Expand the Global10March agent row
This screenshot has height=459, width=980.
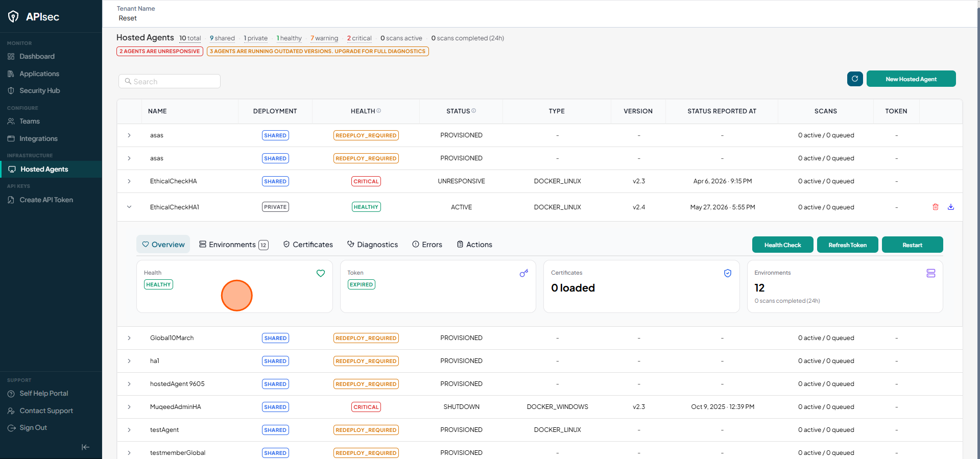point(129,338)
